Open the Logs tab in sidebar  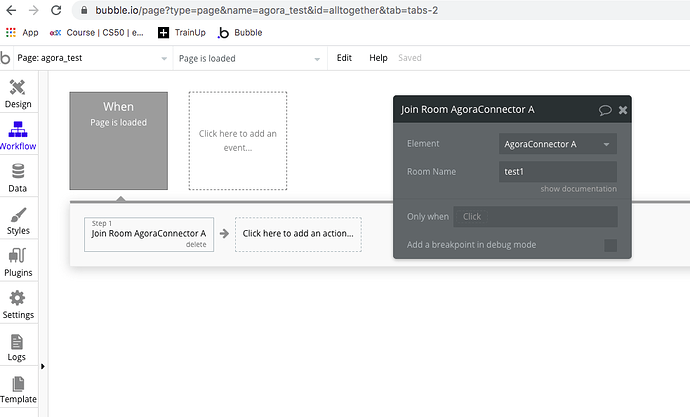click(x=17, y=347)
